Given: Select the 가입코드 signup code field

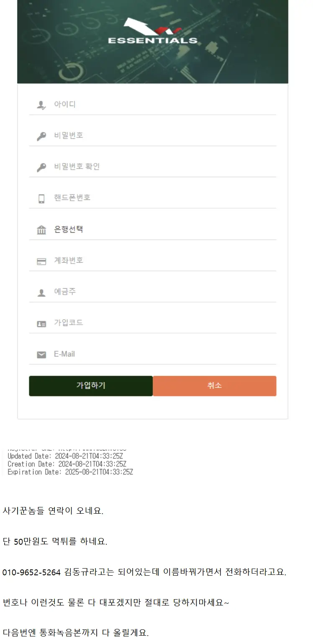Looking at the screenshot, I should 163,323.
